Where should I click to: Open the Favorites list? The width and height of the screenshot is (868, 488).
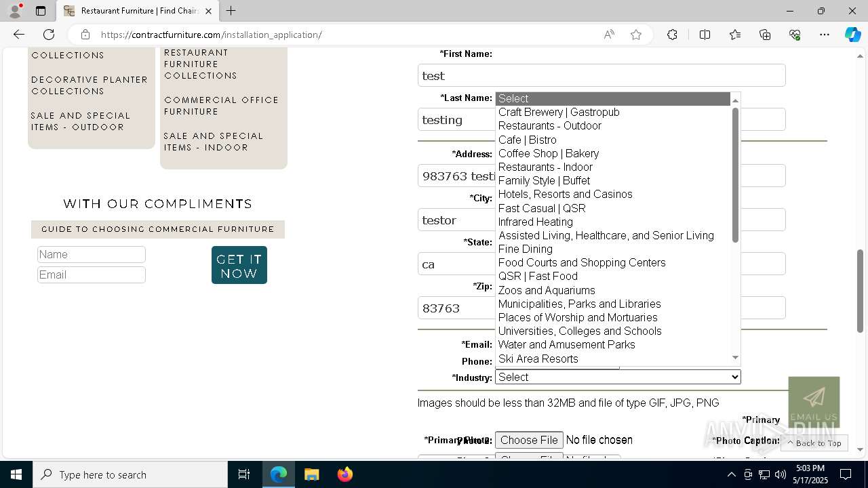tap(735, 35)
